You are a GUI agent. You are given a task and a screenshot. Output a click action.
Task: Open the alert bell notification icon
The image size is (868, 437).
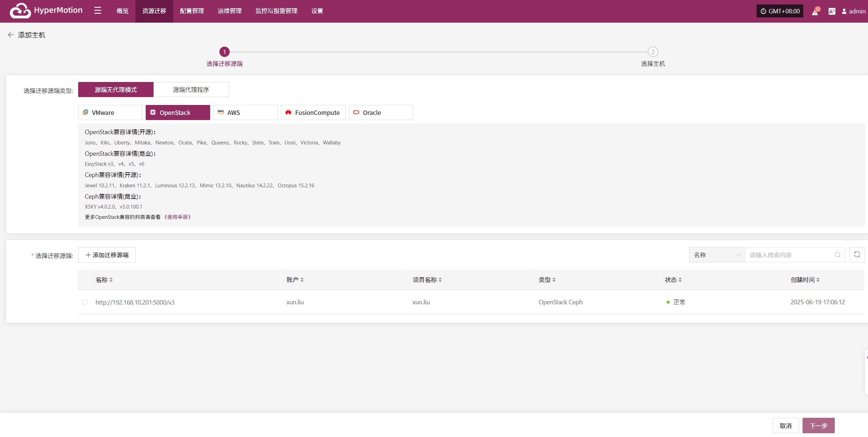815,12
